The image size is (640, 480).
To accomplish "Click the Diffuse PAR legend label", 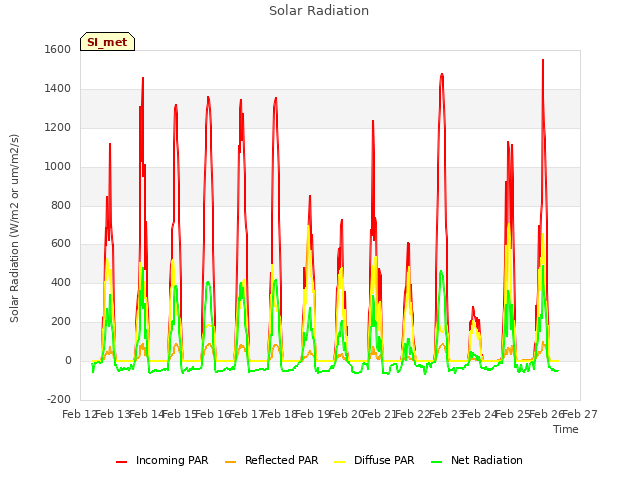I will pos(384,460).
